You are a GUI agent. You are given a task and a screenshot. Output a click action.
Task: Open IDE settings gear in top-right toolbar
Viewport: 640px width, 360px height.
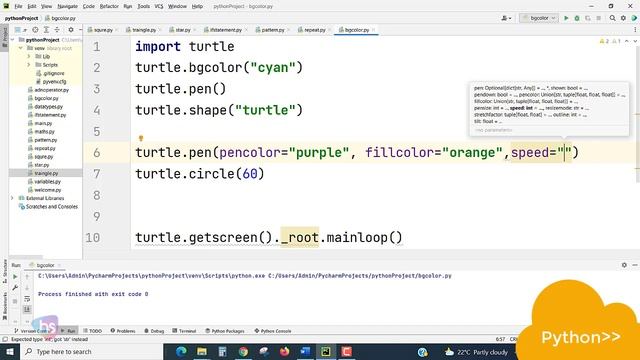[623, 18]
